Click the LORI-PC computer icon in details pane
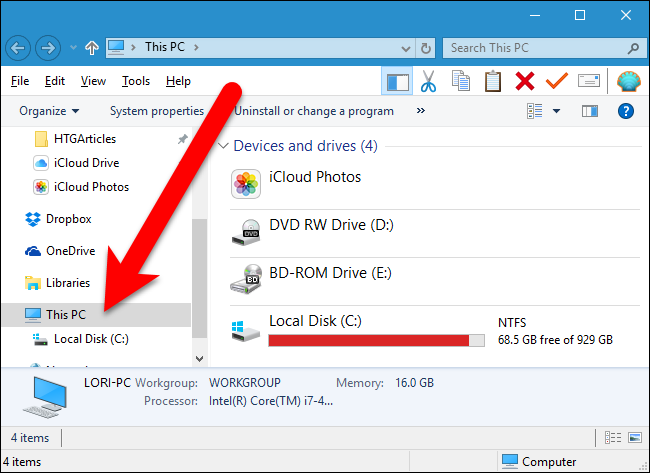This screenshot has width=650, height=473. (x=45, y=397)
